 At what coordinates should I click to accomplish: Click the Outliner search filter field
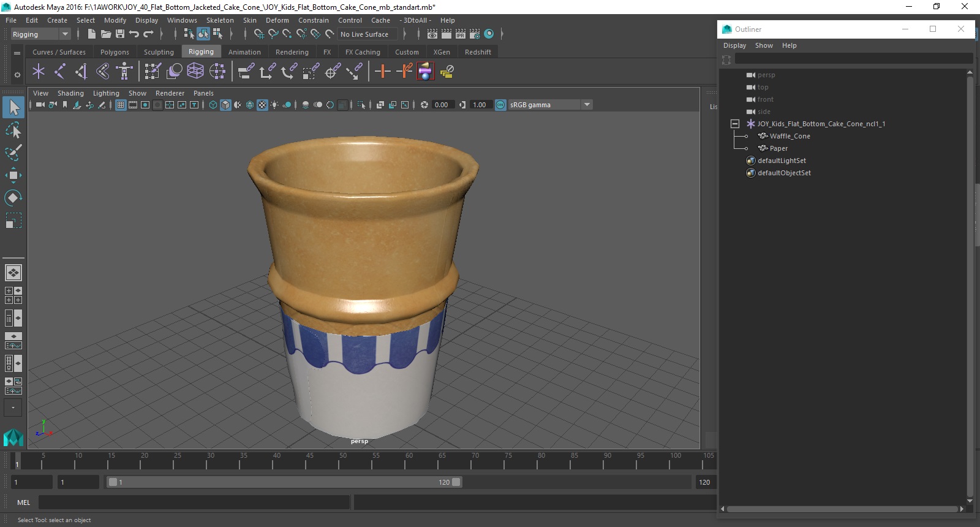point(853,59)
